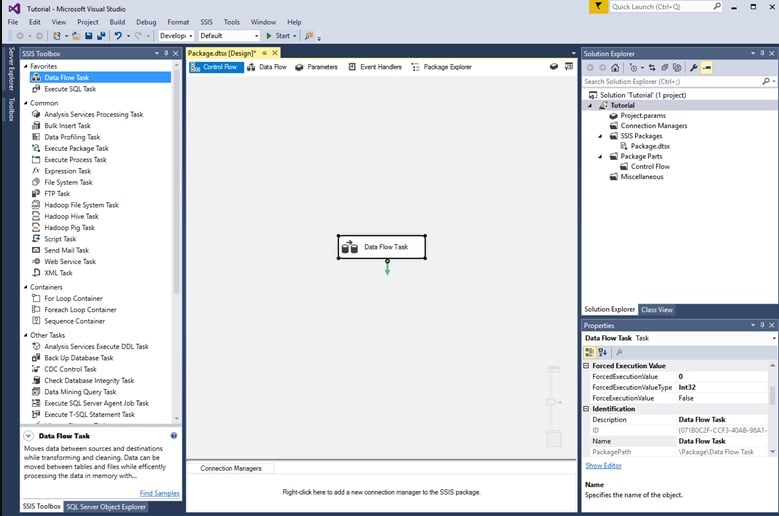Pick the Expression Task item
The width and height of the screenshot is (779, 516).
pyautogui.click(x=67, y=171)
